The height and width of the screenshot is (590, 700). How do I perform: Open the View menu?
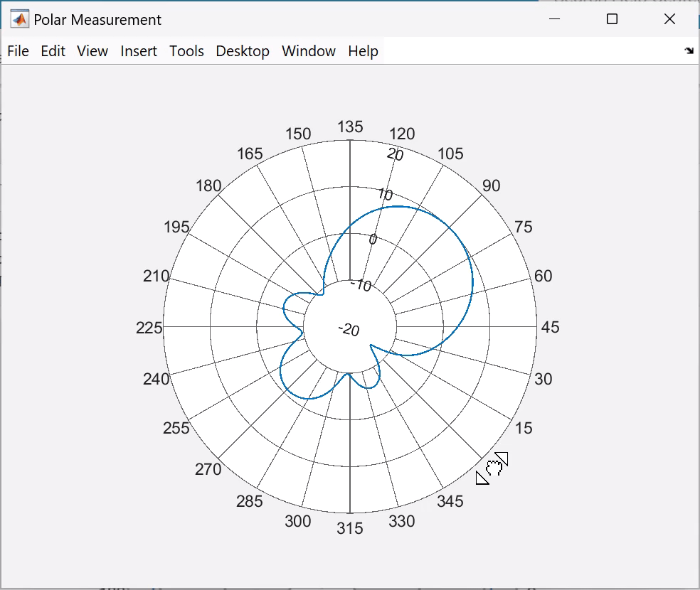[92, 50]
